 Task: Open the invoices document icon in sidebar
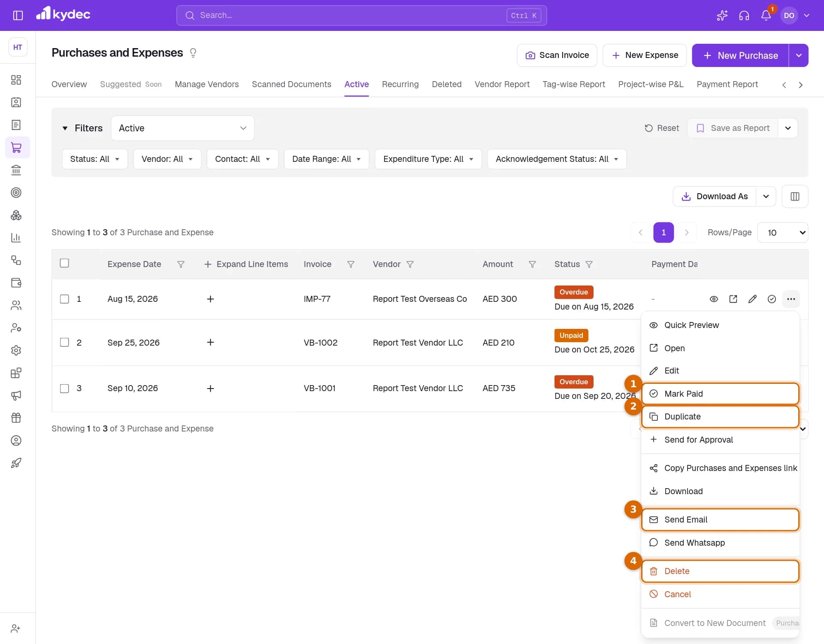coord(16,125)
